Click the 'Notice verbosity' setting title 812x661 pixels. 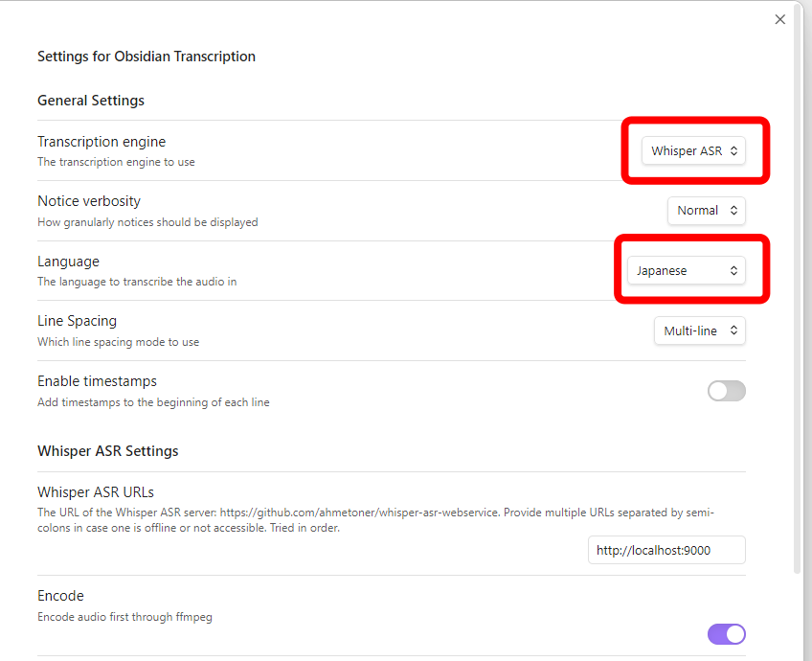tap(89, 201)
